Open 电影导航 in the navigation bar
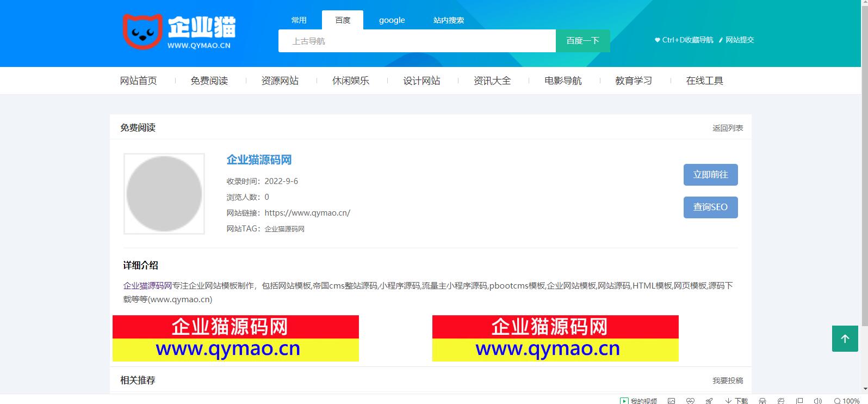The height and width of the screenshot is (404, 868). [x=563, y=81]
